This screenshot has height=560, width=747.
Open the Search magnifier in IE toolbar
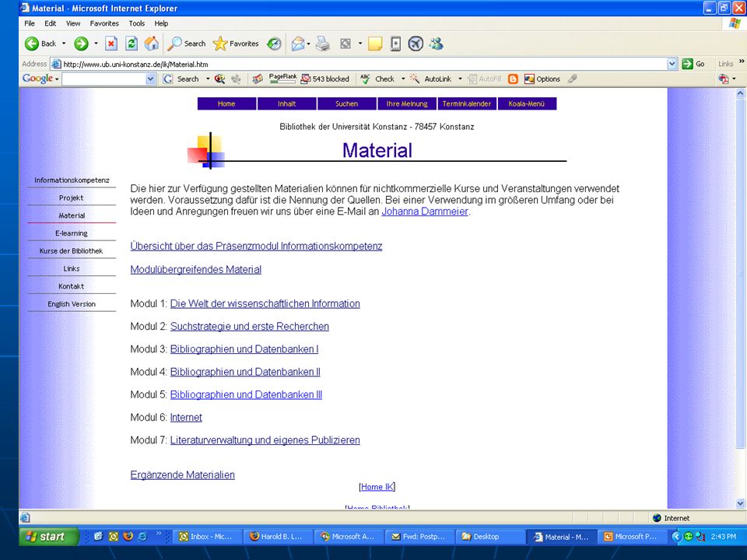(186, 44)
